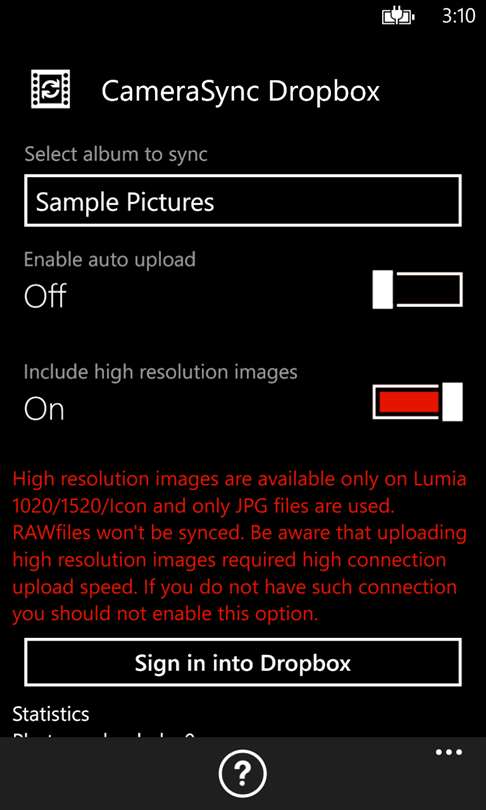Tap the On label under high resolution
486x810 pixels.
click(44, 409)
